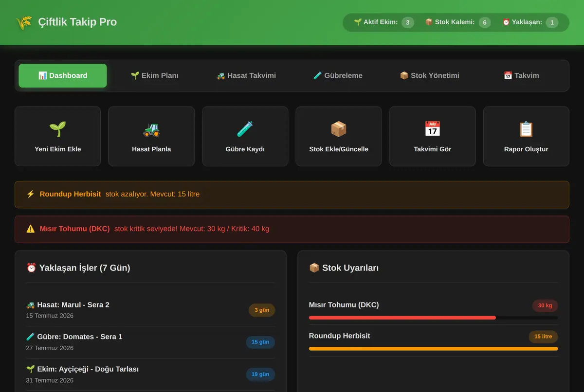Click the seedling icon on Yeni Ekim Ekle card

[58, 129]
